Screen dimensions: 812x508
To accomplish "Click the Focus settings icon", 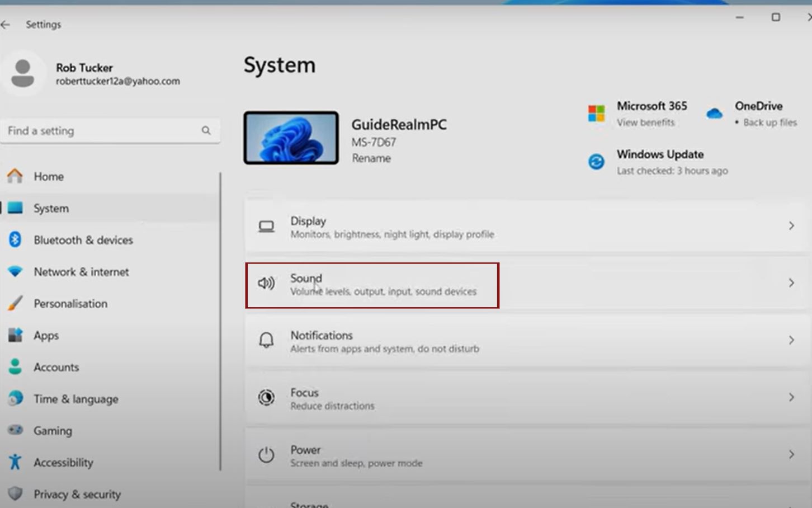I will (x=266, y=397).
